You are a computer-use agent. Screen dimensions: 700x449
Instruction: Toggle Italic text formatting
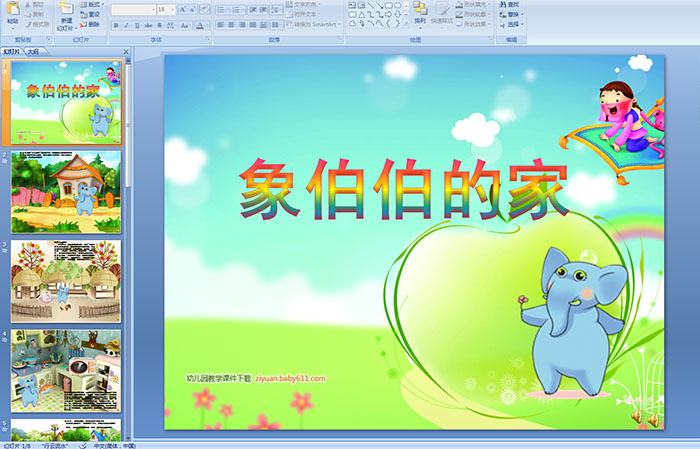(128, 25)
